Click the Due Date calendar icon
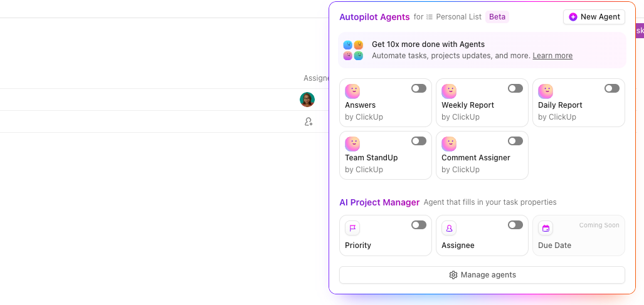644x305 pixels. pos(546,229)
